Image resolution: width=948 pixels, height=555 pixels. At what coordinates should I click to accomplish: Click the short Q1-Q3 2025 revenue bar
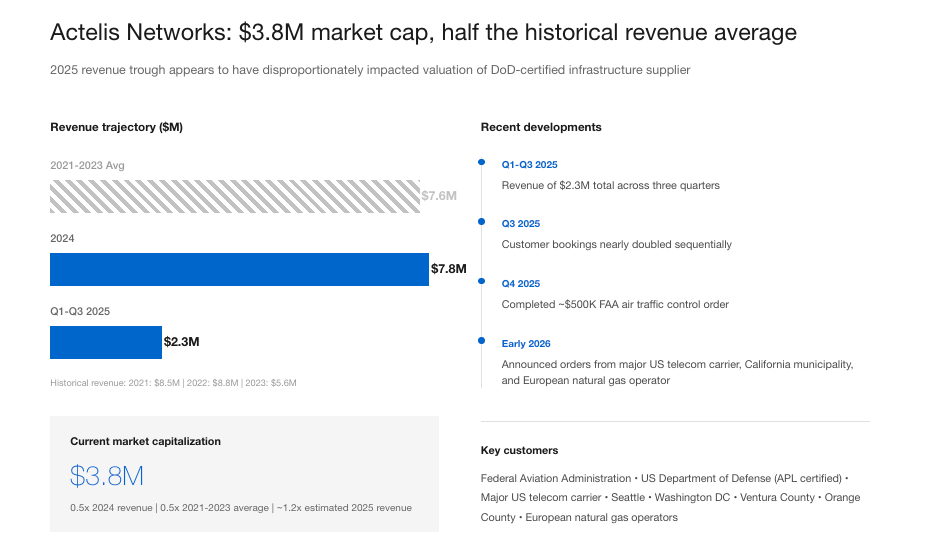point(106,342)
